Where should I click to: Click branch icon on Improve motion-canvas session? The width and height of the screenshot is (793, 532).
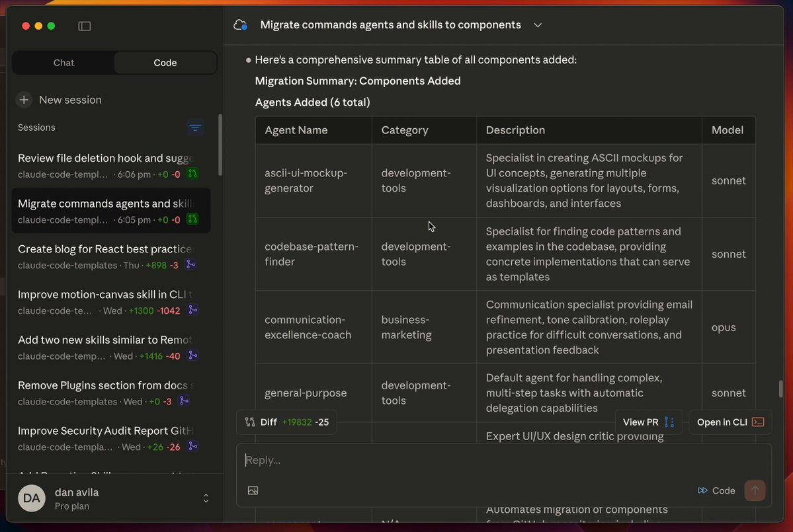coord(192,310)
